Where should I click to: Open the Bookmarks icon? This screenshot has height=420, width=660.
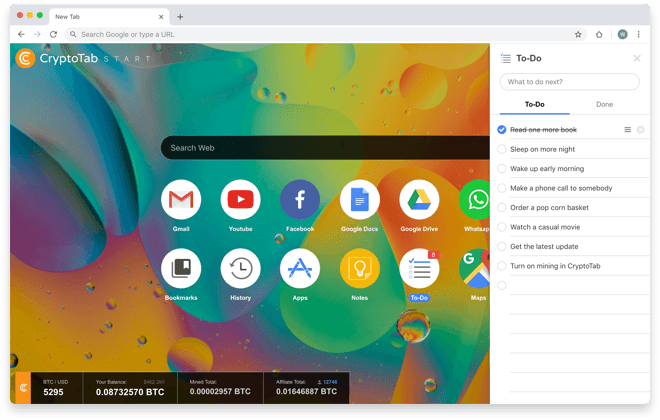point(181,269)
